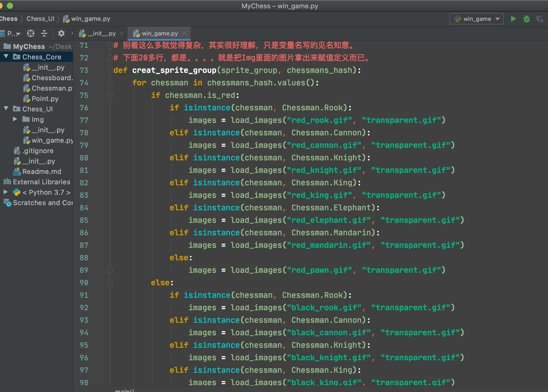The height and width of the screenshot is (392, 548).
Task: Click Chessman.Elephant on line 84
Action: tap(333, 208)
